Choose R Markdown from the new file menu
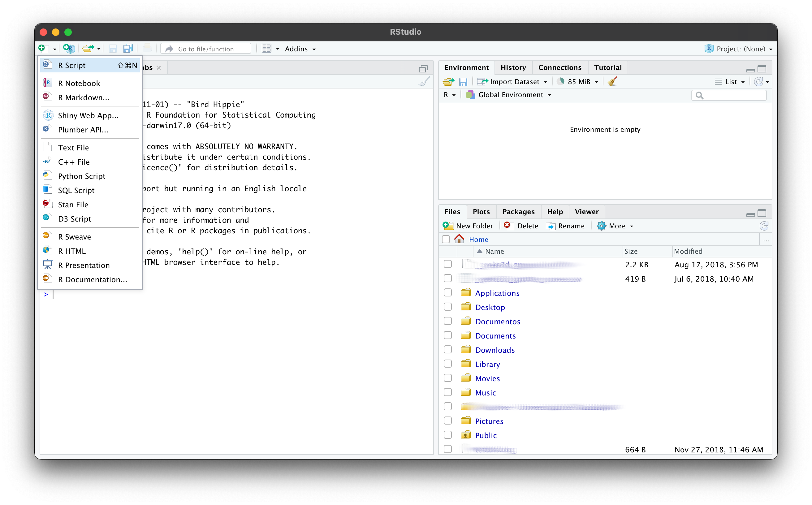 [x=84, y=97]
